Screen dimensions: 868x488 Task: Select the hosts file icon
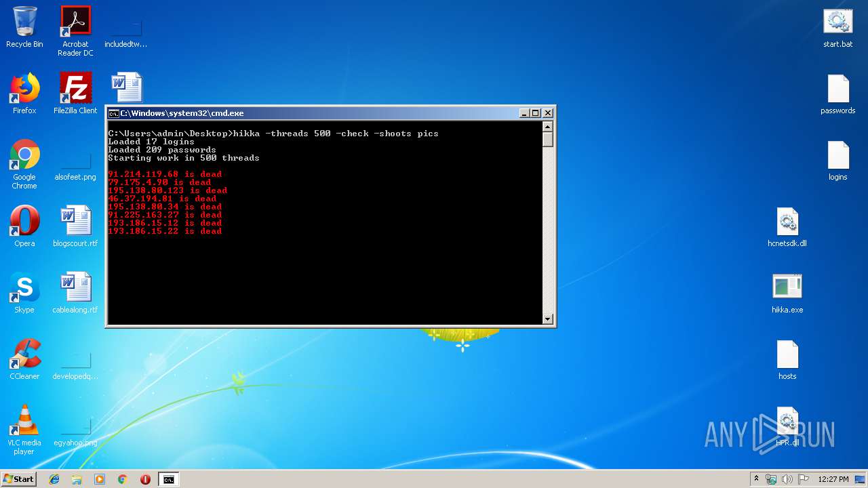pyautogui.click(x=787, y=359)
